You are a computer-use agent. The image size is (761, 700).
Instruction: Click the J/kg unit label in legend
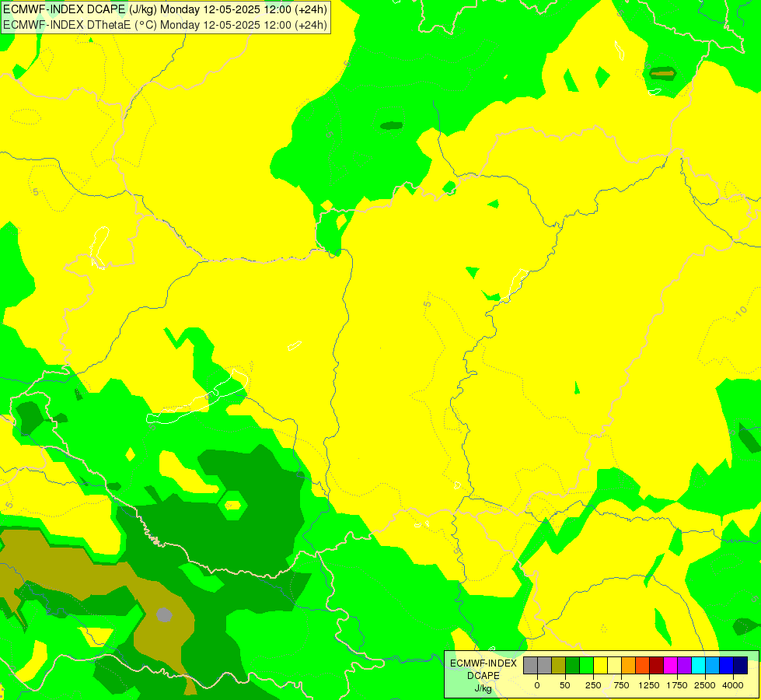[x=483, y=688]
